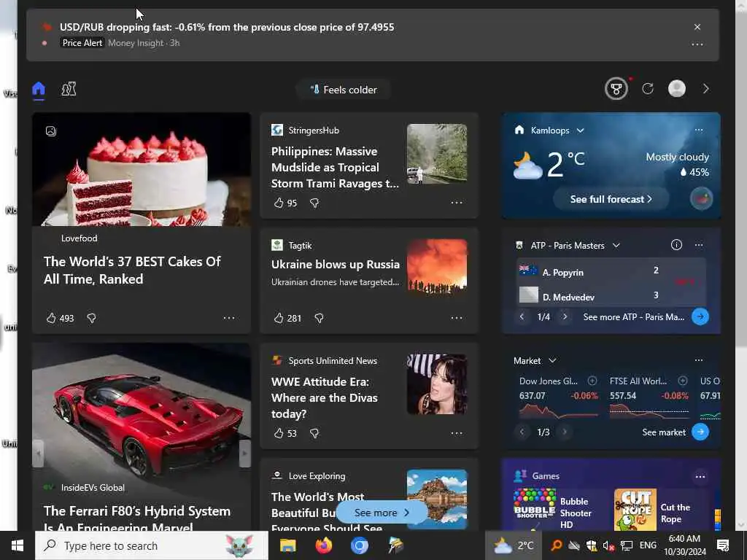Go to previous match in ATP card
The height and width of the screenshot is (560, 747).
pos(522,316)
